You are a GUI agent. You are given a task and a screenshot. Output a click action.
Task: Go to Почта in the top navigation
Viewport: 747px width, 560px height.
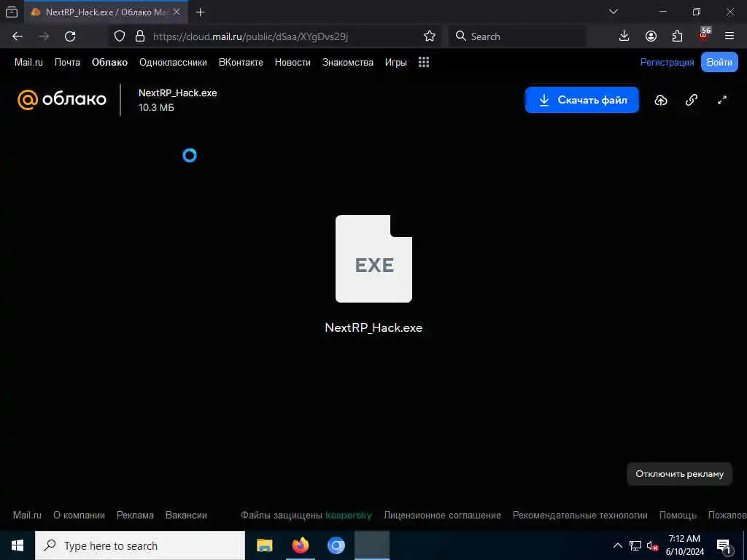tap(67, 63)
